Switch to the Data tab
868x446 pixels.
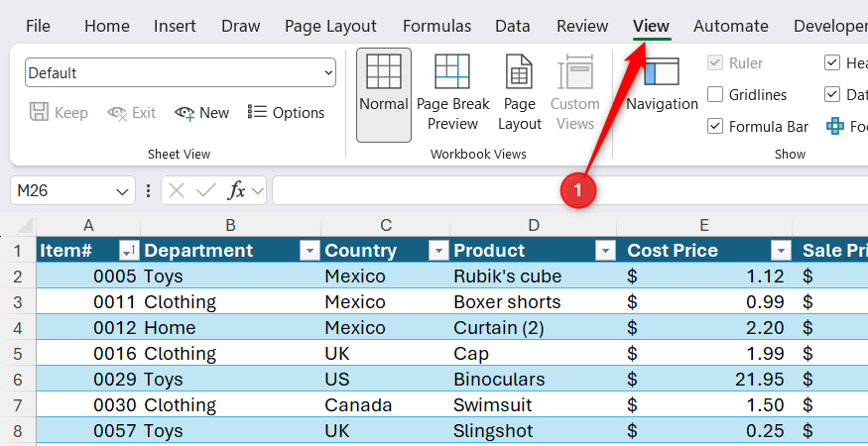pyautogui.click(x=513, y=26)
